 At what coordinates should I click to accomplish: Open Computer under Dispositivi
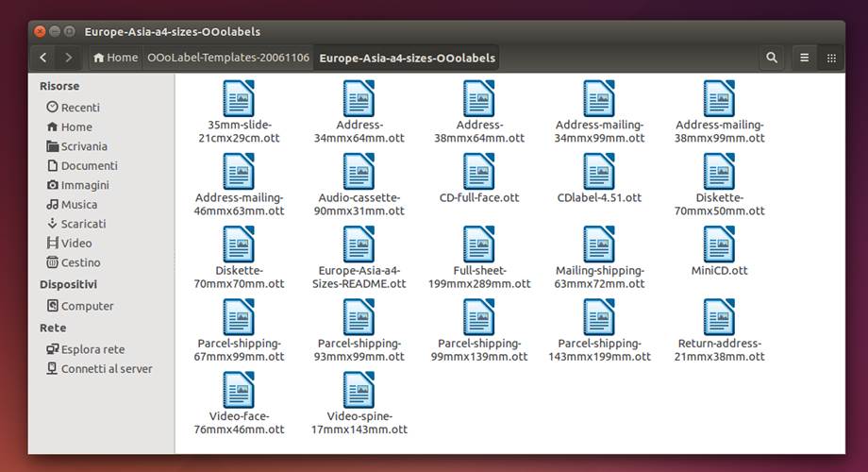[x=80, y=306]
